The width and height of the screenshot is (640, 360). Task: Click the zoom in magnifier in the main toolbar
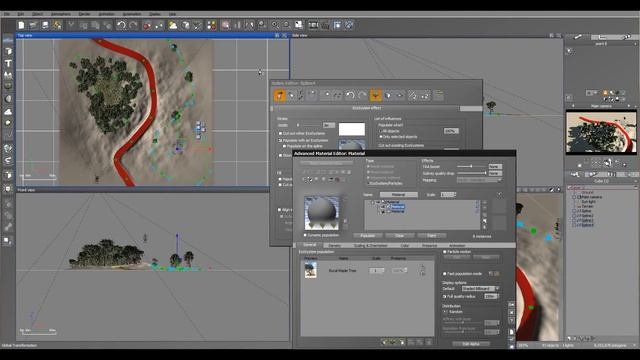click(x=275, y=25)
